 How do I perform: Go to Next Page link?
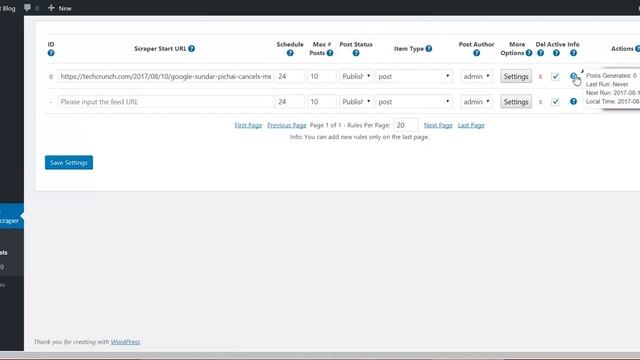pyautogui.click(x=438, y=125)
